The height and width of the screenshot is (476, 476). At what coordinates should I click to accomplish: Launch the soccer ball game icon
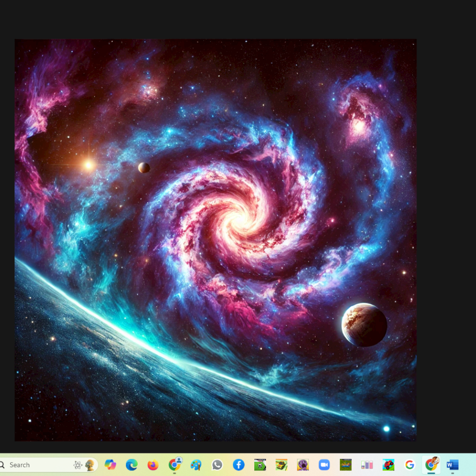[x=260, y=465]
